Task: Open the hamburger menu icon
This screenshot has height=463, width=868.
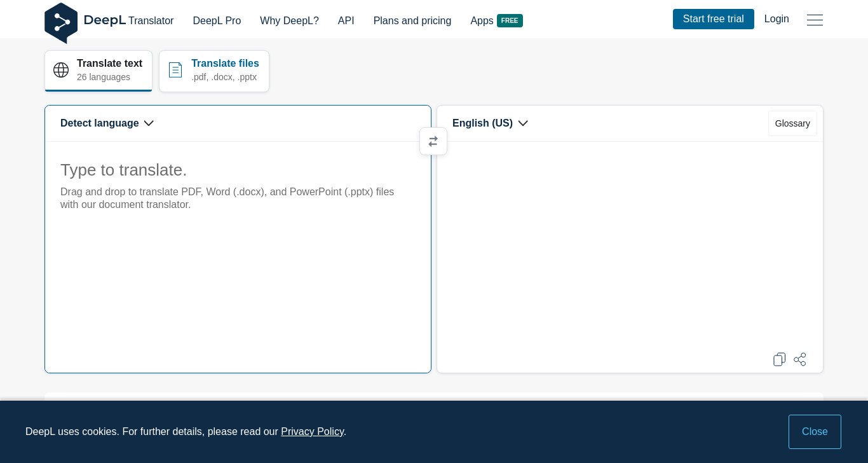Action: tap(815, 20)
